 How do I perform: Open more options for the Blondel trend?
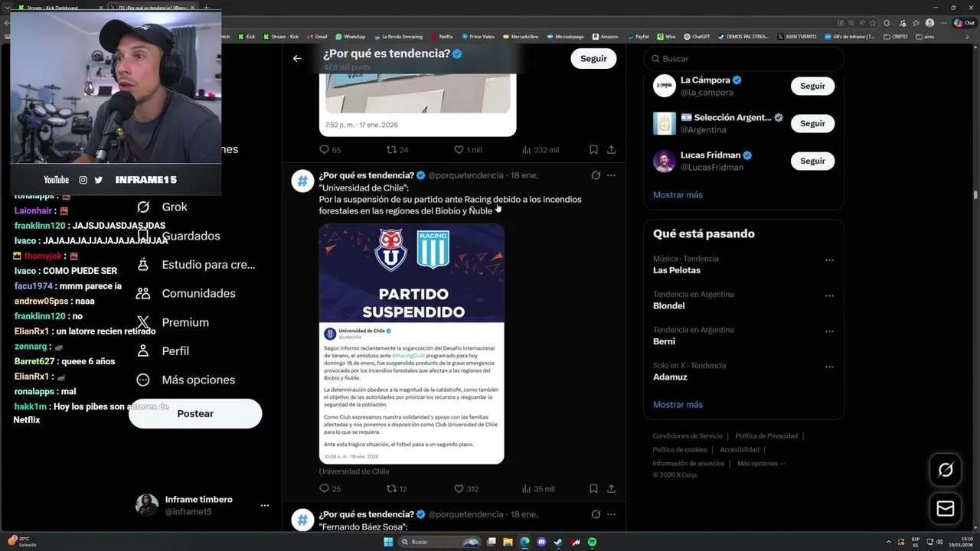(x=829, y=295)
